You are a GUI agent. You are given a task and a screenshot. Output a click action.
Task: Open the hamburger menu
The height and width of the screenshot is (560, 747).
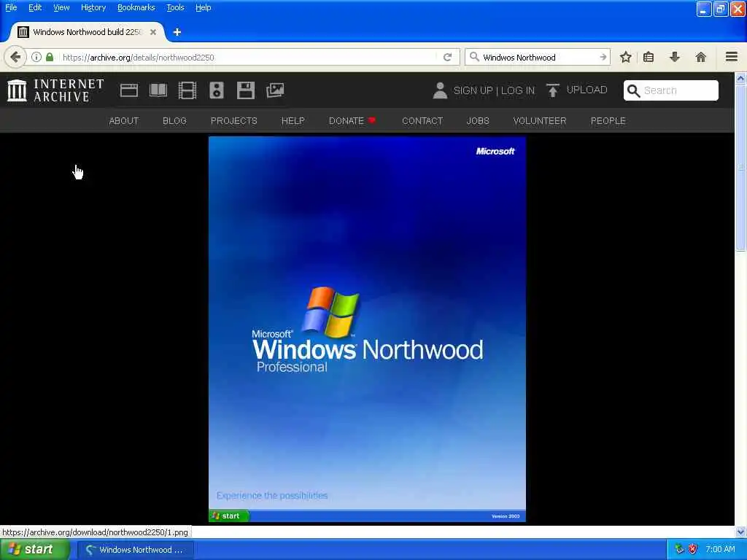pos(732,57)
